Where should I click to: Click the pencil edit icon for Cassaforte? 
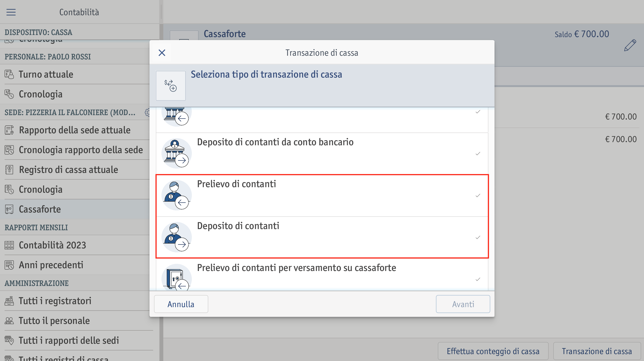[630, 45]
